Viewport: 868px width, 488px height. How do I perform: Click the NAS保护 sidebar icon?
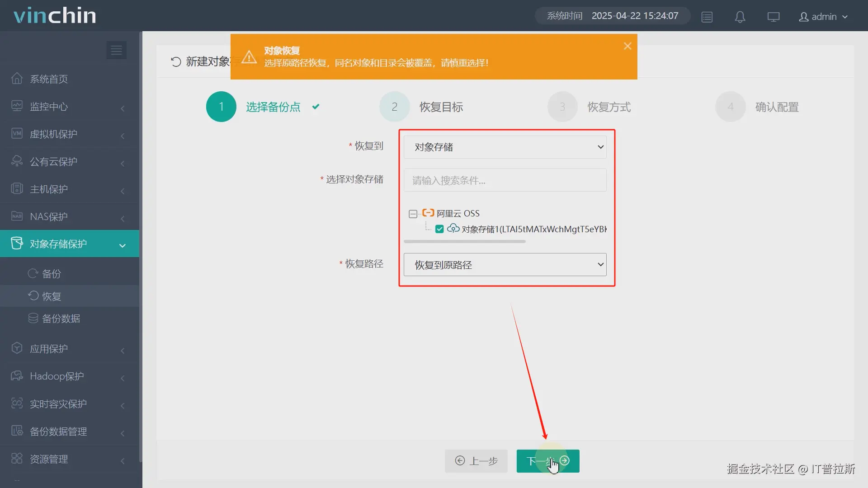[17, 216]
